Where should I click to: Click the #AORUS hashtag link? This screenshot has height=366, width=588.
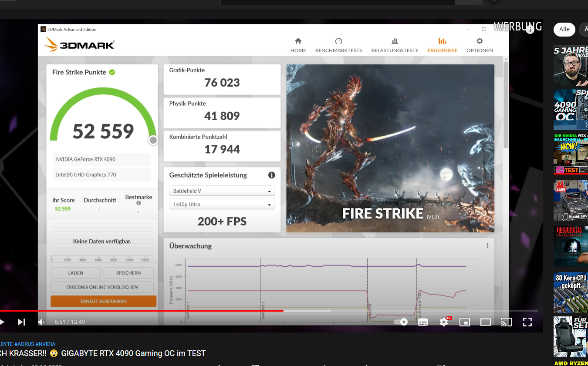coord(24,344)
